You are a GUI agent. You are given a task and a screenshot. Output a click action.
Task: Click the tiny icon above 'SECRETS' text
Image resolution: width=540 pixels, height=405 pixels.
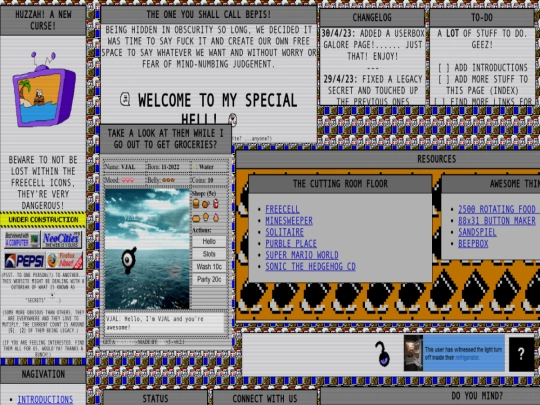(52, 295)
